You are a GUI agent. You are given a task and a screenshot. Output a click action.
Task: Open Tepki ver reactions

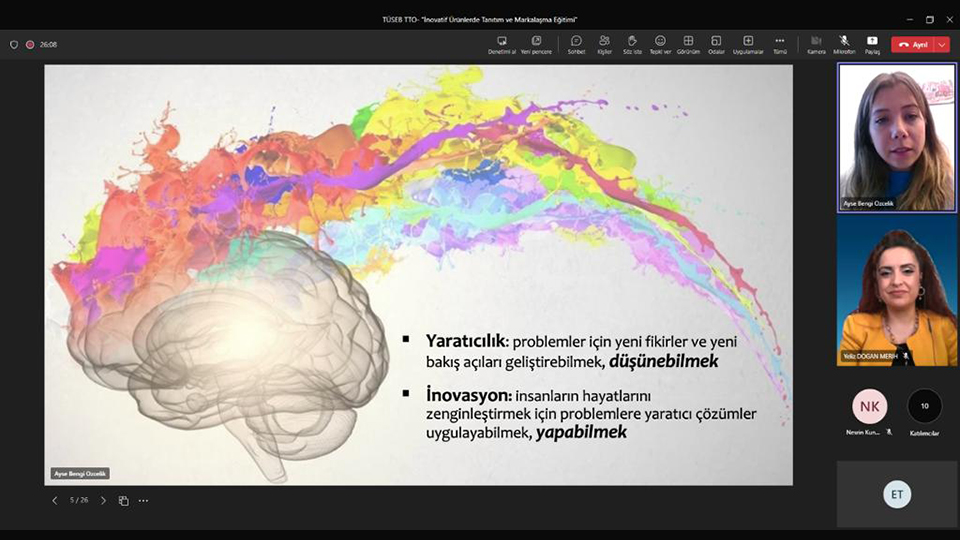[x=660, y=44]
